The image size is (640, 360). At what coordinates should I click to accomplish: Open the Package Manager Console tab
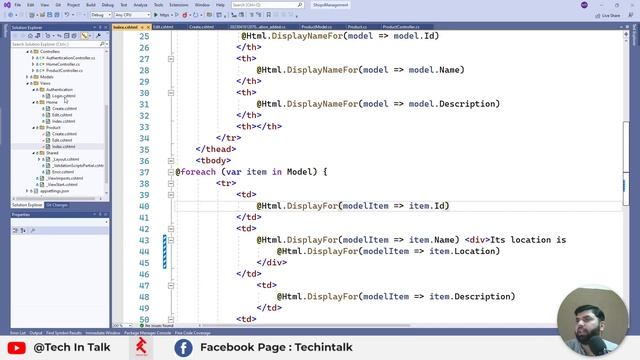(x=147, y=333)
